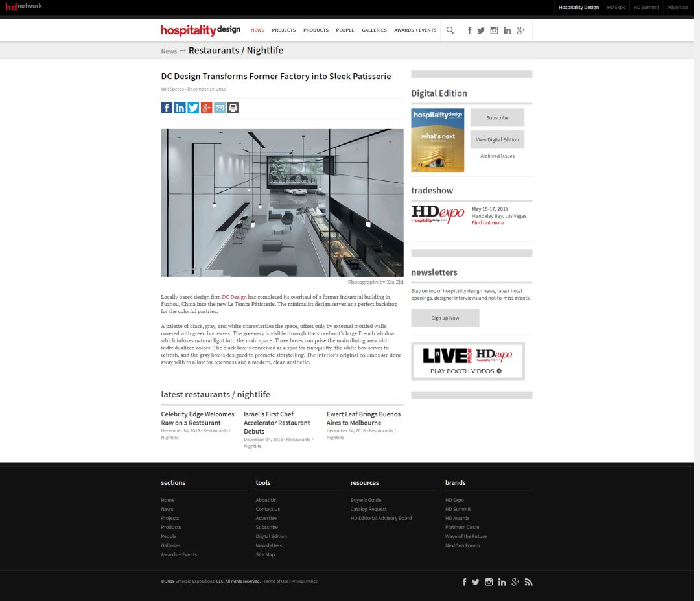
Task: Share article via red Google Plus icon
Action: point(207,108)
